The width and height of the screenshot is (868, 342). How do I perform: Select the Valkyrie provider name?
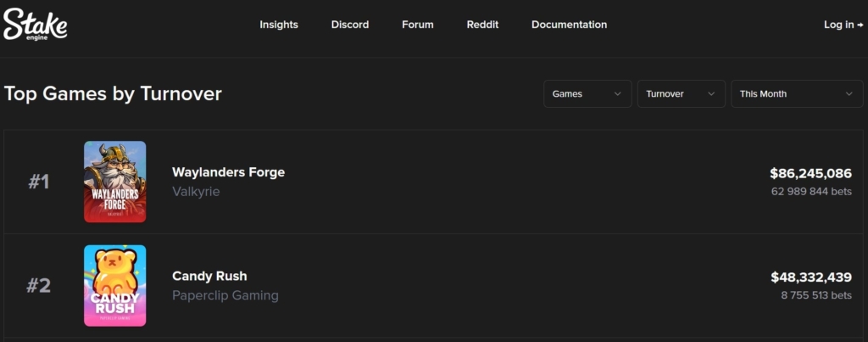click(x=196, y=192)
